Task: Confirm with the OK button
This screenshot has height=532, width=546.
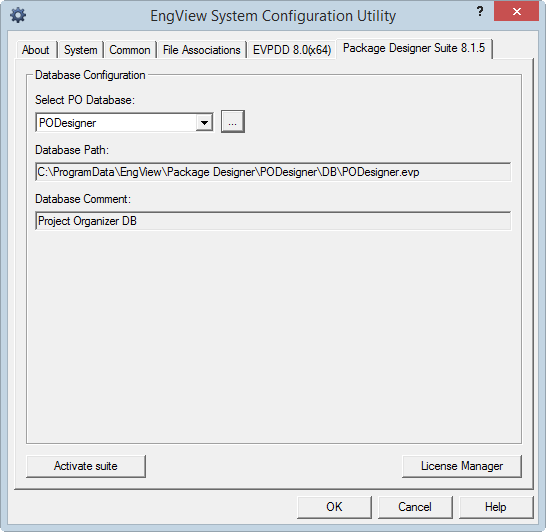Action: point(334,507)
